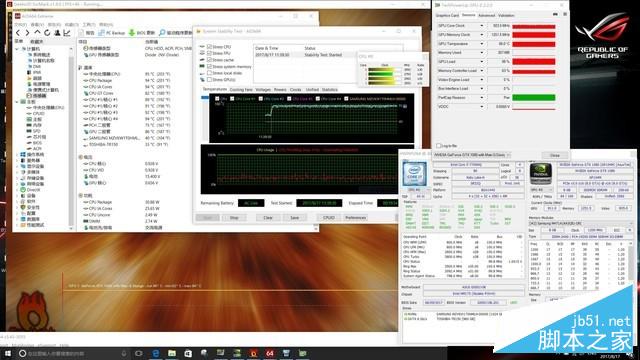Open Validation tab in GPU-Z
Viewport: 640px width, 360px height.
[x=506, y=16]
